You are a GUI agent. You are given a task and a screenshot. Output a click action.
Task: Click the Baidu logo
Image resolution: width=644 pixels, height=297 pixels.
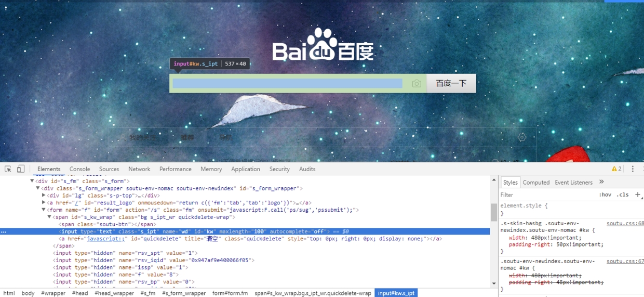coord(323,45)
